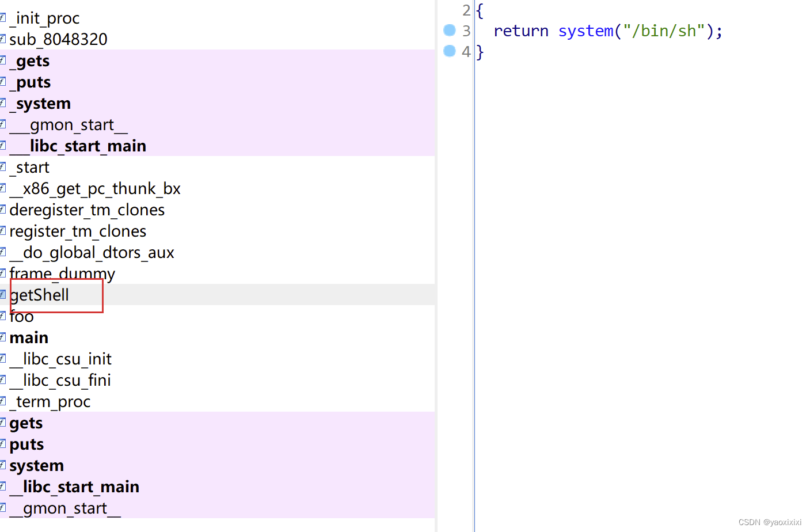Select _init_proc in the functions list
This screenshot has height=532, width=810.
click(x=44, y=18)
